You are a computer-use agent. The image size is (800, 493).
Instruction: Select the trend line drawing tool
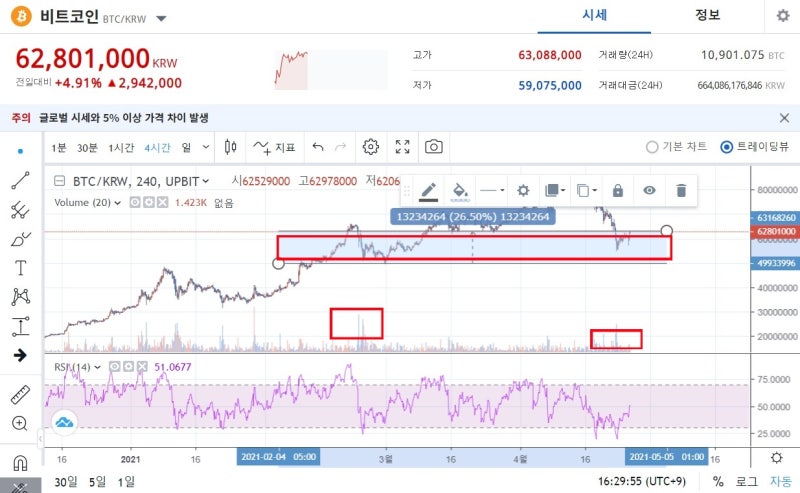point(20,180)
